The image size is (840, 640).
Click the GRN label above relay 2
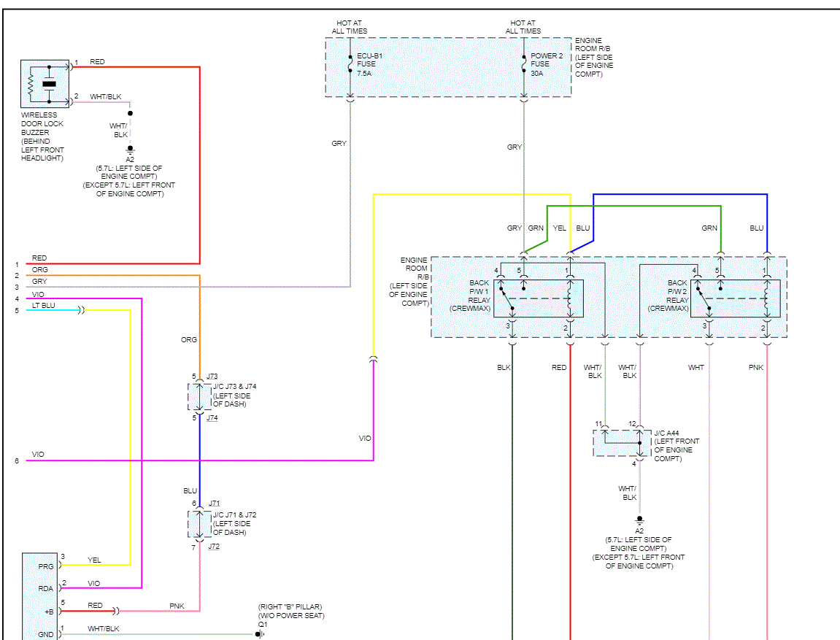pyautogui.click(x=709, y=228)
